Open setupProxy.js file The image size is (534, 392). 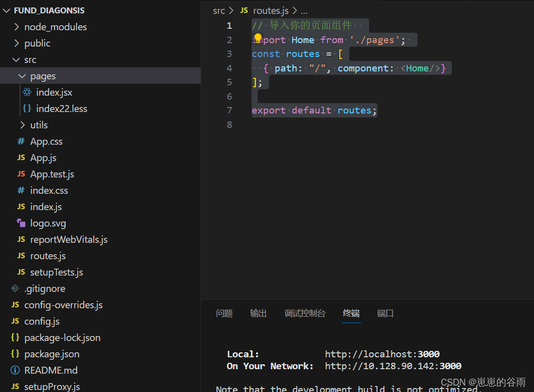pyautogui.click(x=52, y=387)
